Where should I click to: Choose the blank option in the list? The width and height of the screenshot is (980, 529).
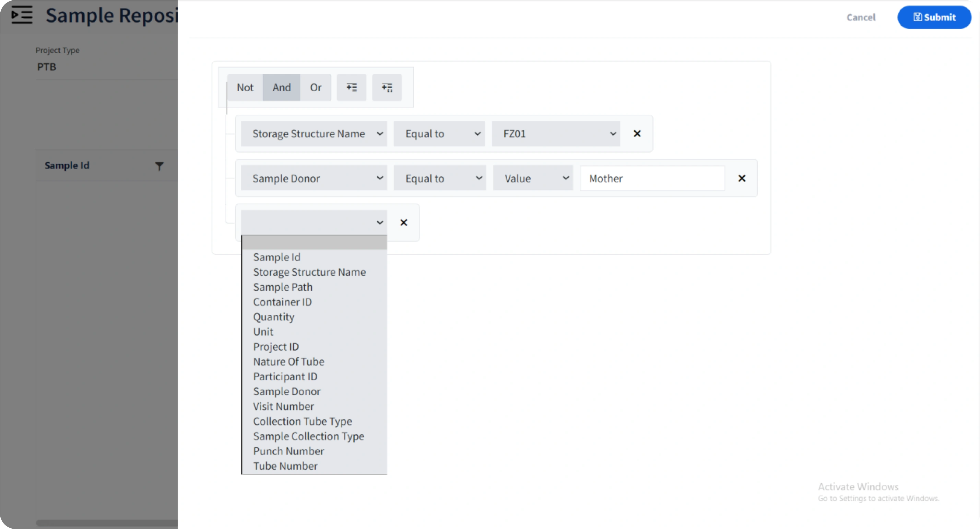click(314, 243)
